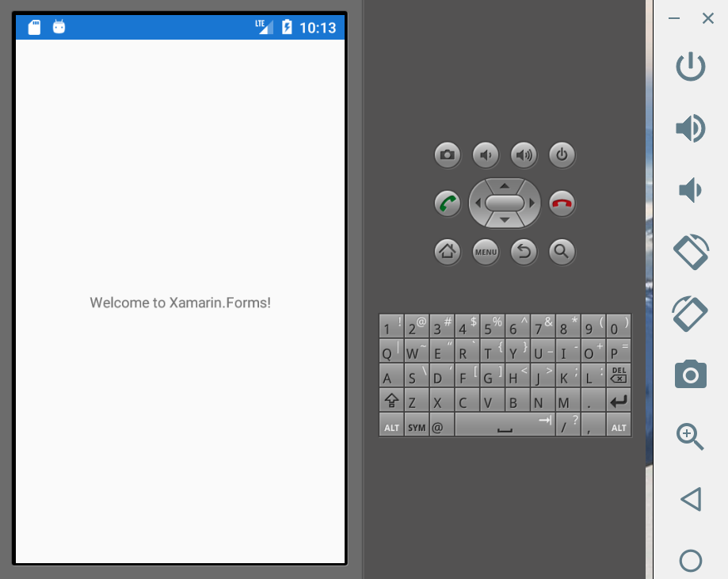Click the G key
The width and height of the screenshot is (728, 579).
pos(492,375)
